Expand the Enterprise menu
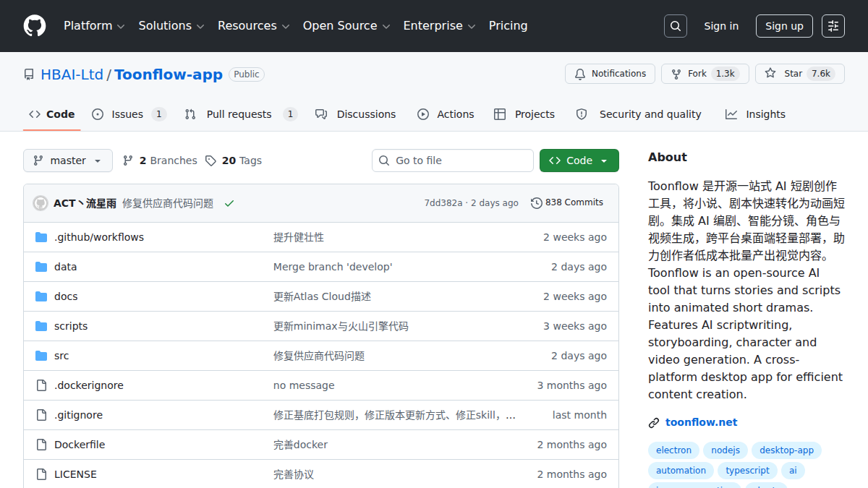The image size is (868, 488). 439,26
